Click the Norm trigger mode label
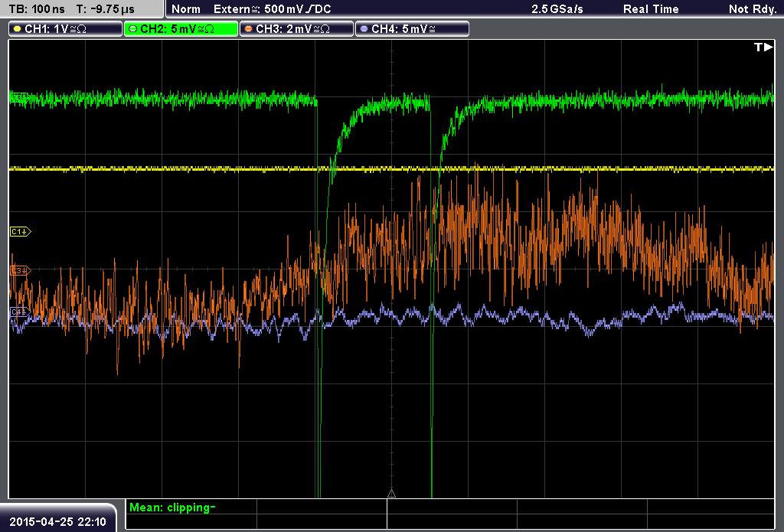The height and width of the screenshot is (532, 784). click(186, 9)
